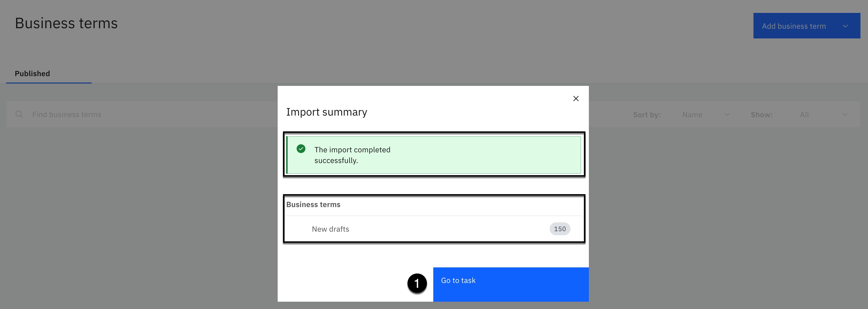The width and height of the screenshot is (868, 309).
Task: Click the Add business term button
Action: coord(794,26)
